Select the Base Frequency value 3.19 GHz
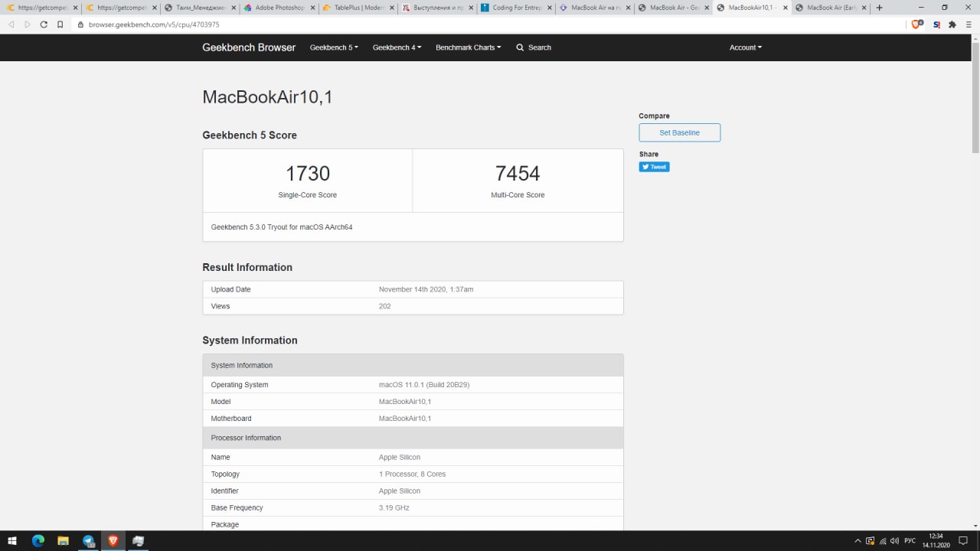The width and height of the screenshot is (980, 551). click(394, 508)
